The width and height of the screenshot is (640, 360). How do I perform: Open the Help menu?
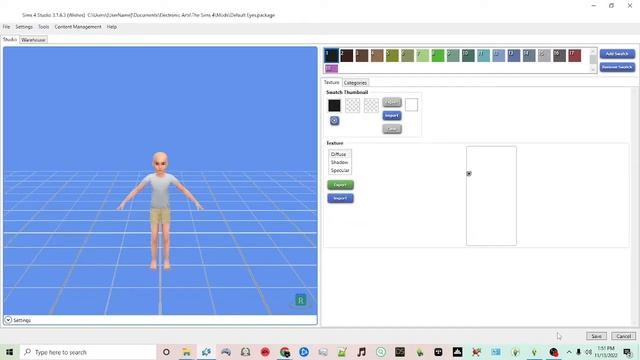coord(112,27)
